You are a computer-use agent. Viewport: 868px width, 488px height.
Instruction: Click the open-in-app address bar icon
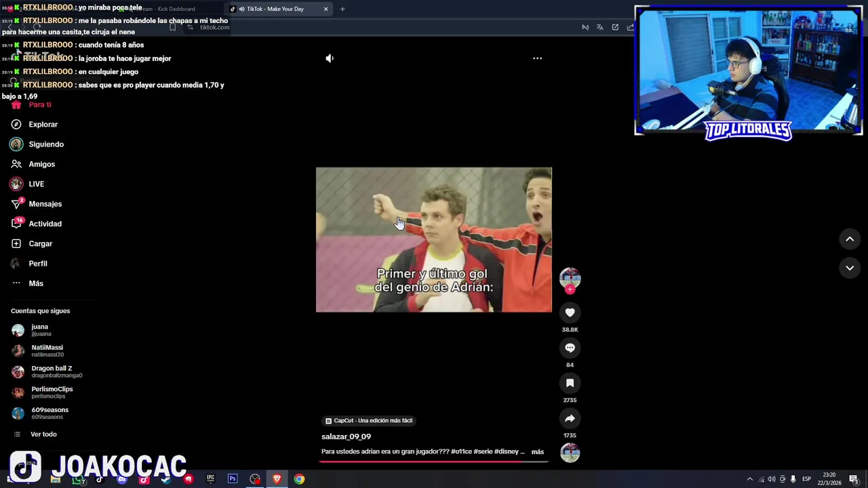(615, 27)
